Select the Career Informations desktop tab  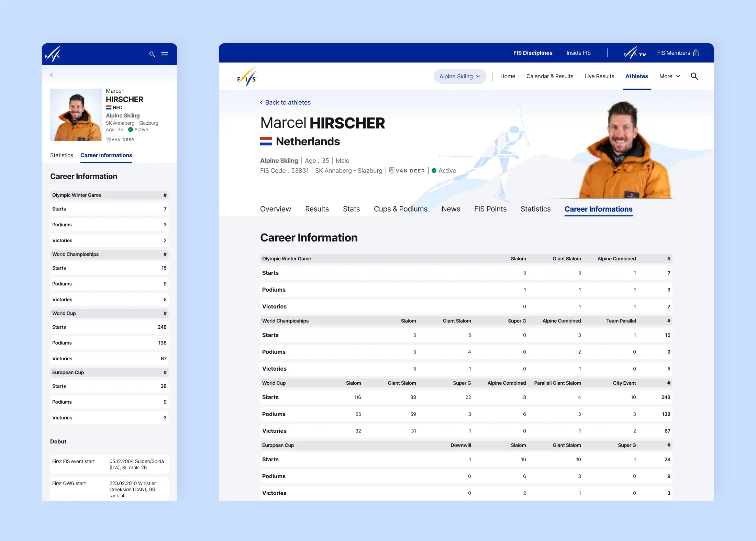coord(598,209)
